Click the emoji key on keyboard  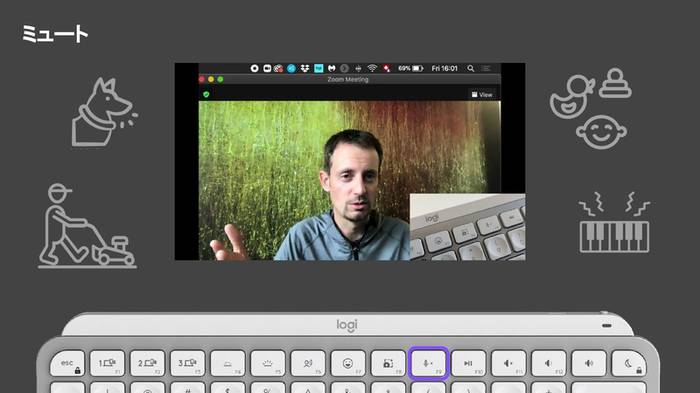(x=348, y=364)
